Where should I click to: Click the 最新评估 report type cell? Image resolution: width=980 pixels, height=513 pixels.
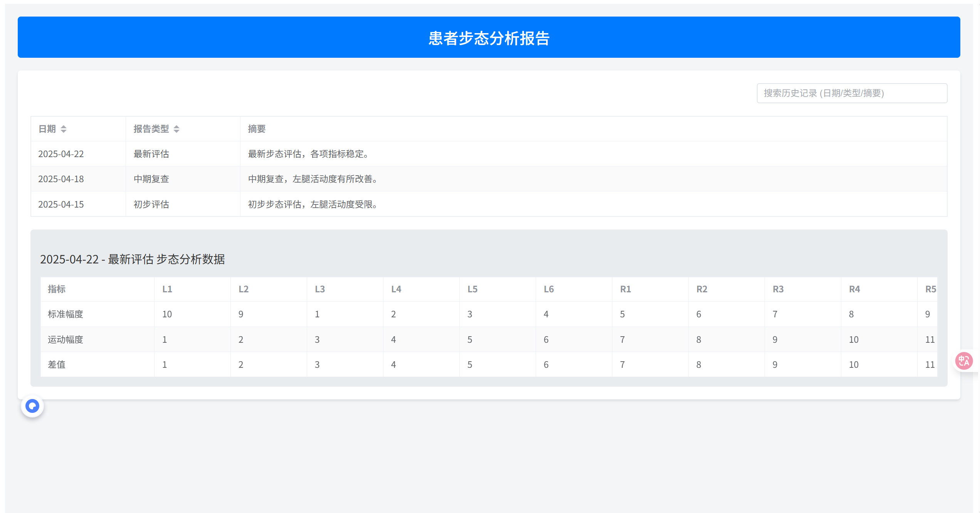tap(151, 154)
